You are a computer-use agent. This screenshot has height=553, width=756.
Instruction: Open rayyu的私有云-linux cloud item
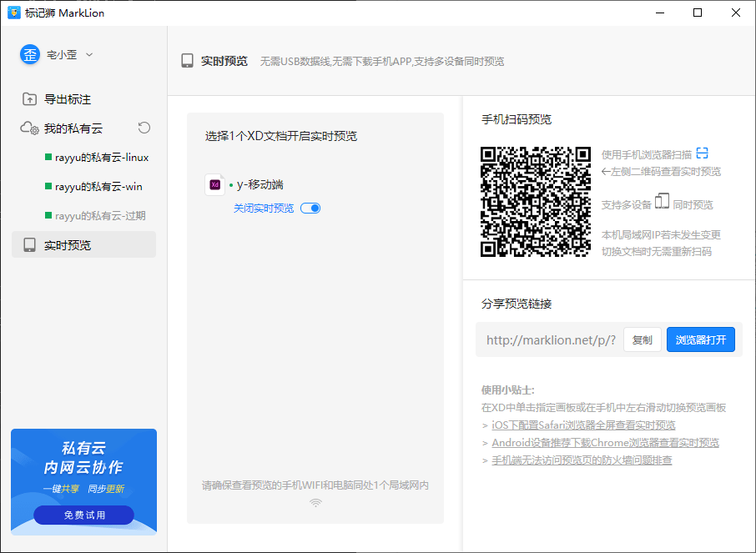pos(101,158)
